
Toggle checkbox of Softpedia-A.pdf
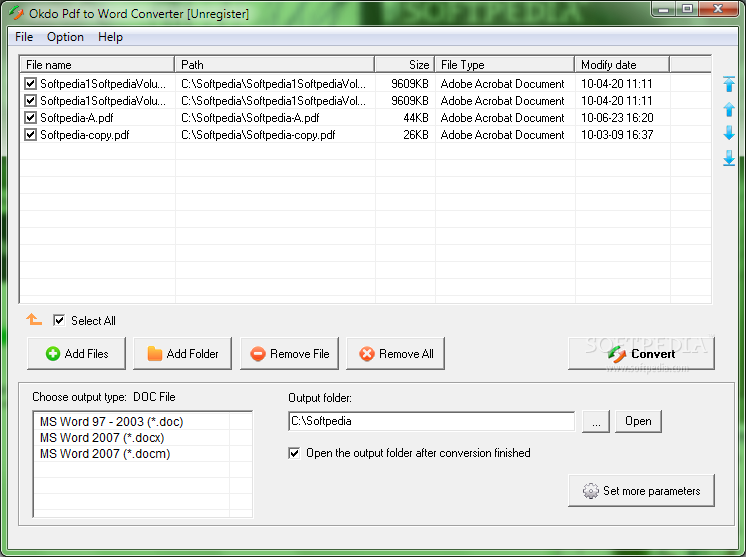(30, 117)
